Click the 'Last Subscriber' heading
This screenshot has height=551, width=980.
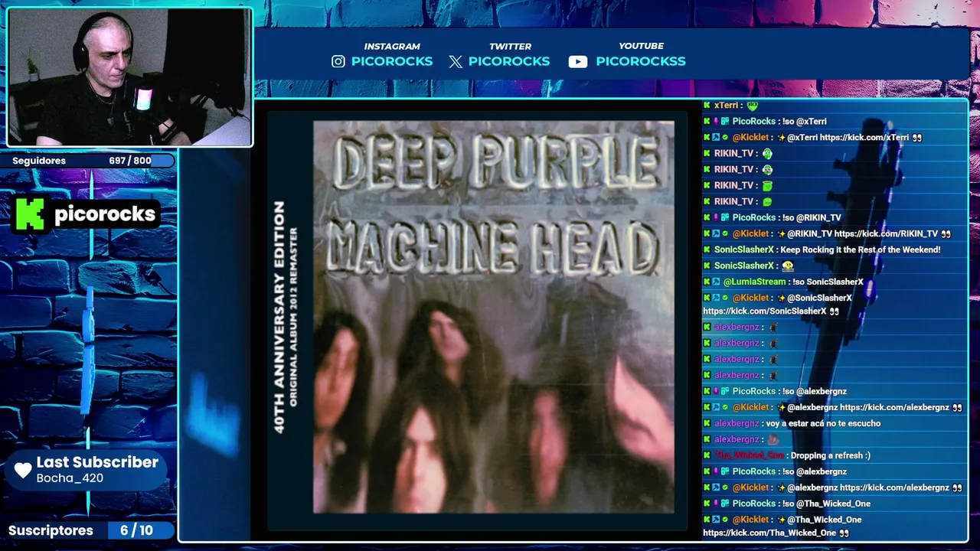(97, 462)
